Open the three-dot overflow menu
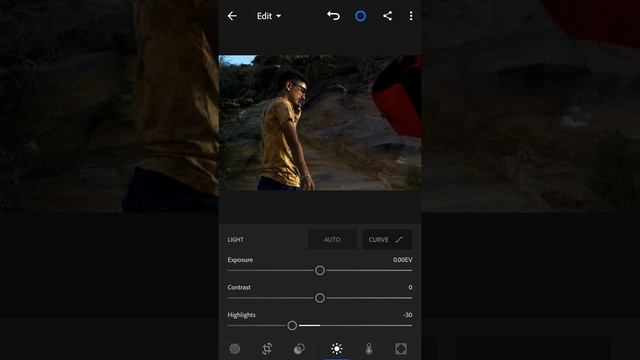The height and width of the screenshot is (360, 640). point(411,16)
